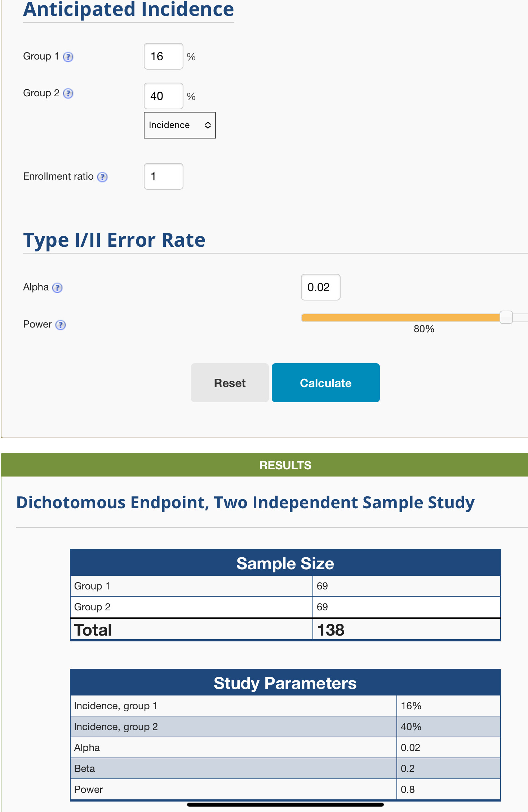Select the Beta row in Study Parameters
The width and height of the screenshot is (528, 812).
coord(285,768)
